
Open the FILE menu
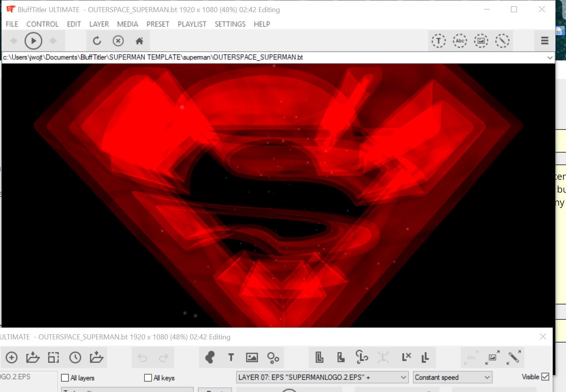coord(12,24)
